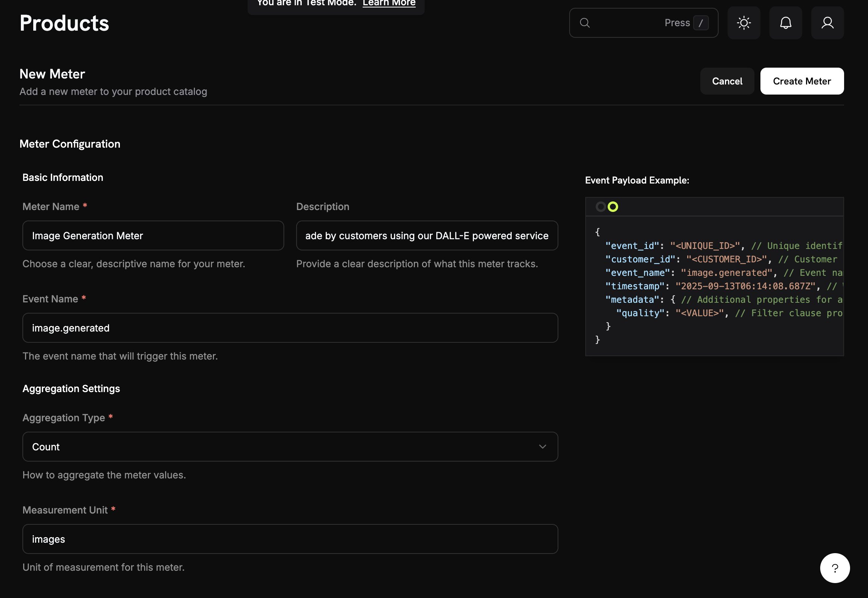
Task: Click the Measurement Unit field showing images
Action: [290, 539]
